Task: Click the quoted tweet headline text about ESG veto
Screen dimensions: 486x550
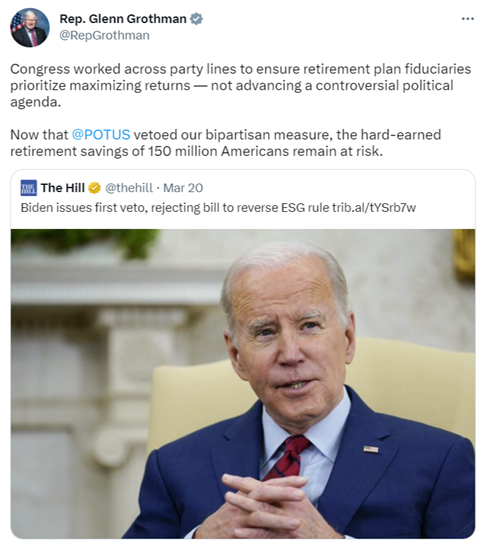Action: [x=218, y=208]
